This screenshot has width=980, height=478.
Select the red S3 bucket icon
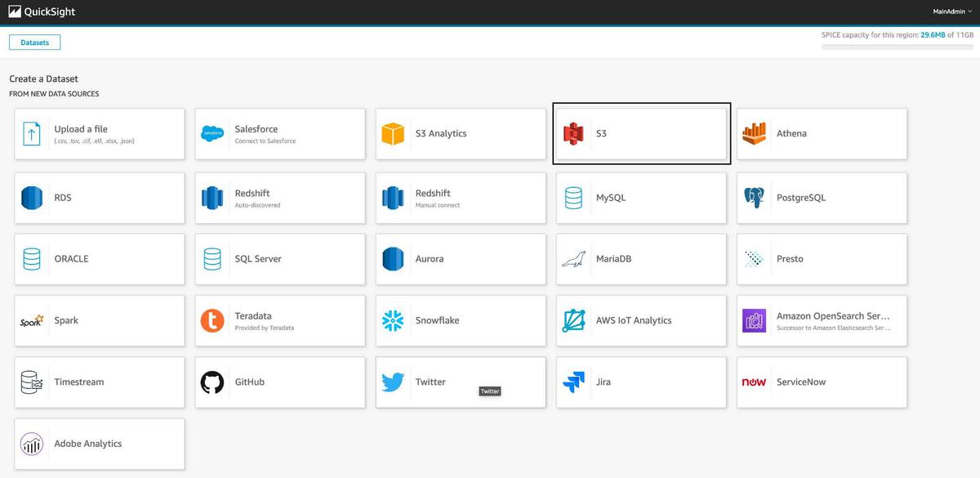pos(573,134)
